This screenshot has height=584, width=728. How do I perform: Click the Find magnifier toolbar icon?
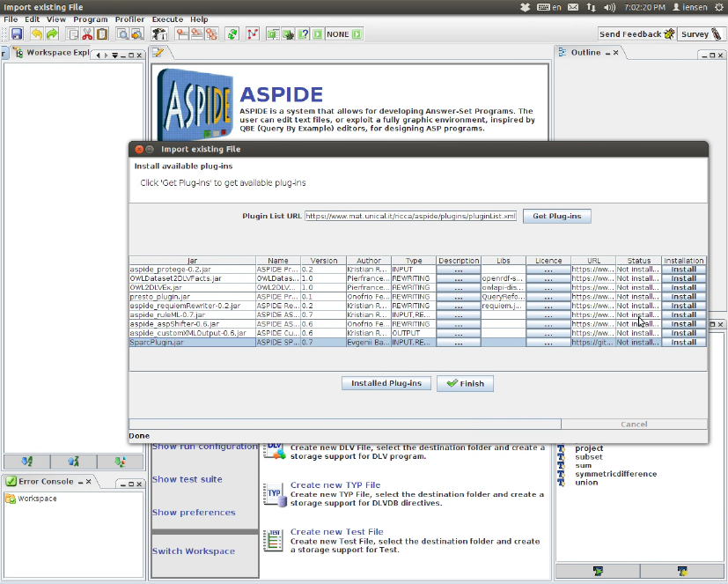[122, 34]
